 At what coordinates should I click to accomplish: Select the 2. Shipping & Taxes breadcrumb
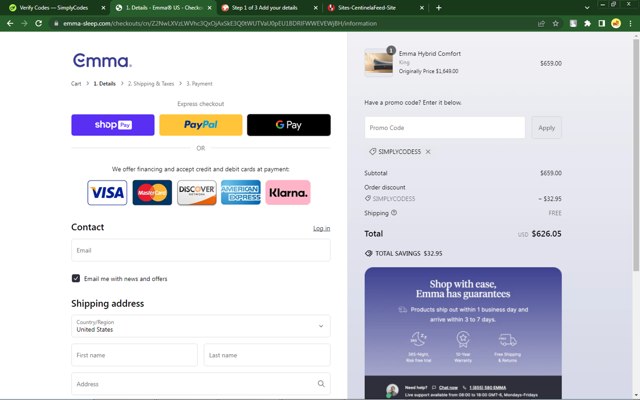click(x=151, y=84)
